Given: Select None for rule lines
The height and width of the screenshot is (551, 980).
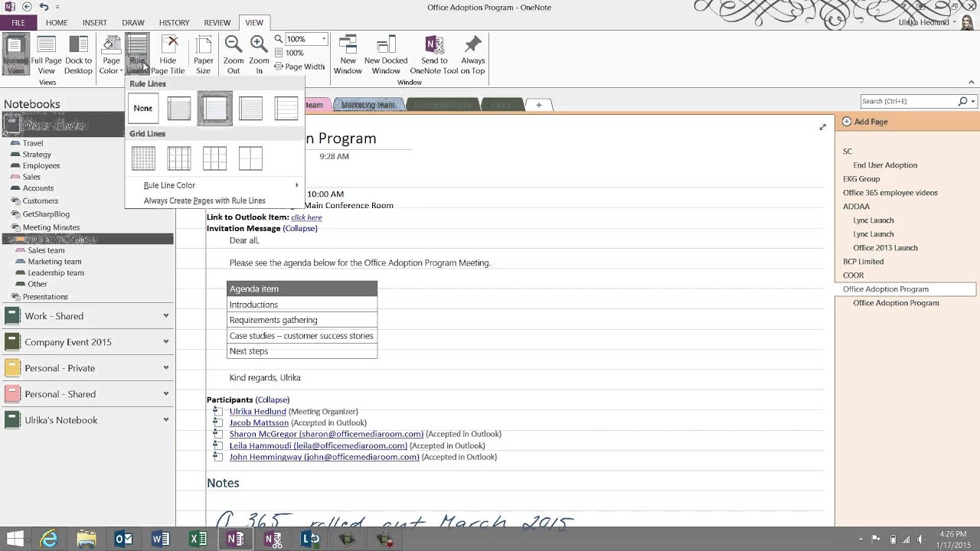Looking at the screenshot, I should pyautogui.click(x=143, y=108).
